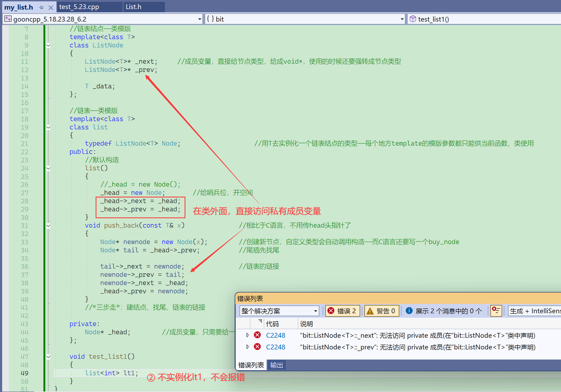The image size is (561, 392).
Task: Toggle the messages filter showing 0 of 2
Action: 444,311
